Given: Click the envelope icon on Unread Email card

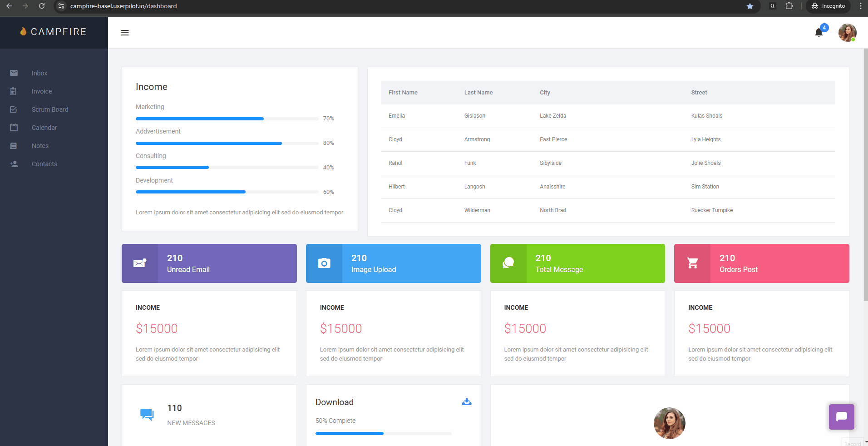Looking at the screenshot, I should tap(139, 263).
